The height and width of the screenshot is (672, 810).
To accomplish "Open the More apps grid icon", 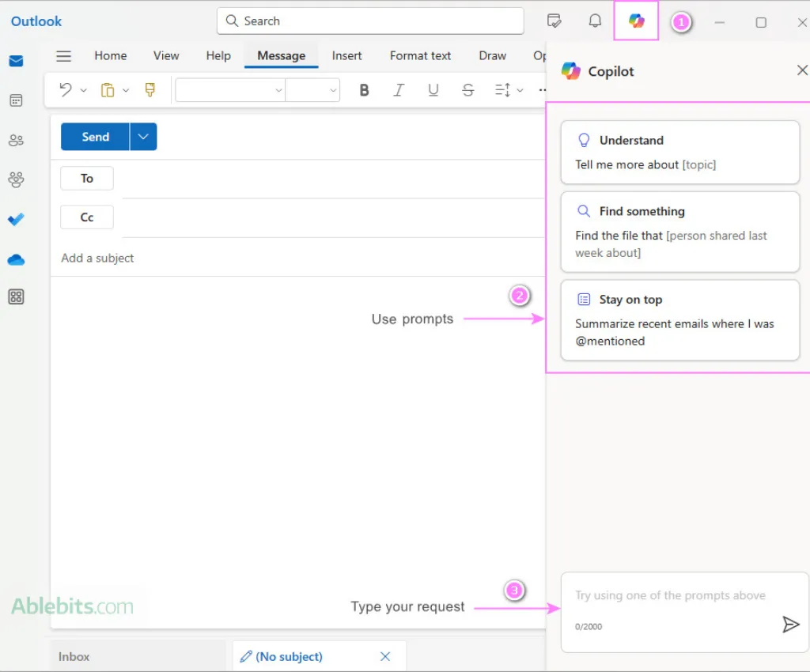I will click(x=16, y=296).
